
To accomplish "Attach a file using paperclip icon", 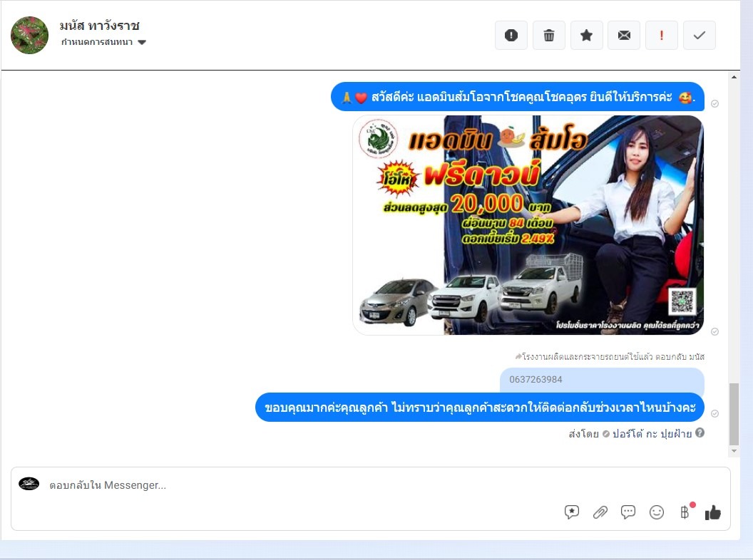I will 600,512.
